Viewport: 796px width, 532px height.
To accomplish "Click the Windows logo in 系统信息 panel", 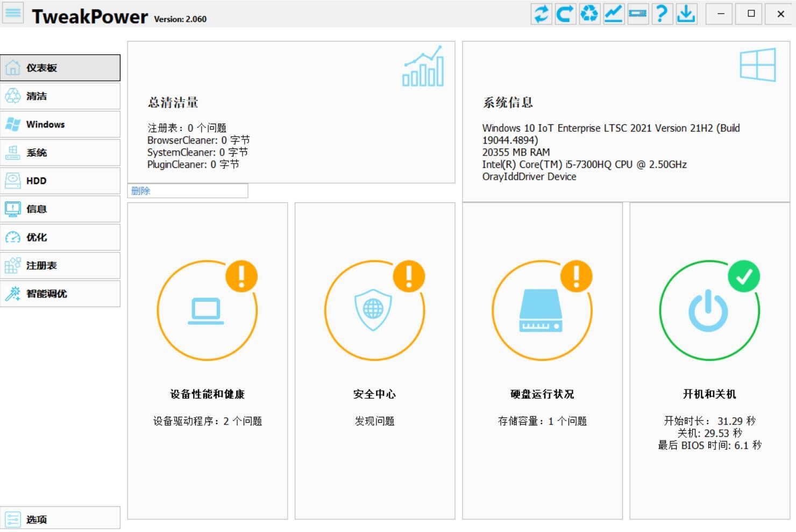I will [x=758, y=65].
